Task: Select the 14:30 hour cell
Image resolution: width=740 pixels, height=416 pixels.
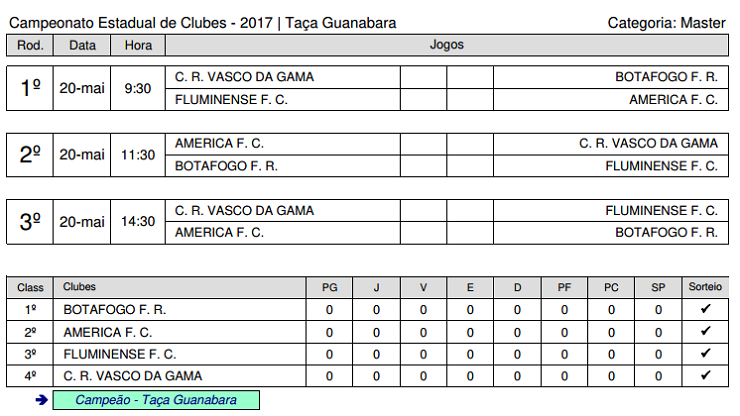Action: [x=138, y=222]
